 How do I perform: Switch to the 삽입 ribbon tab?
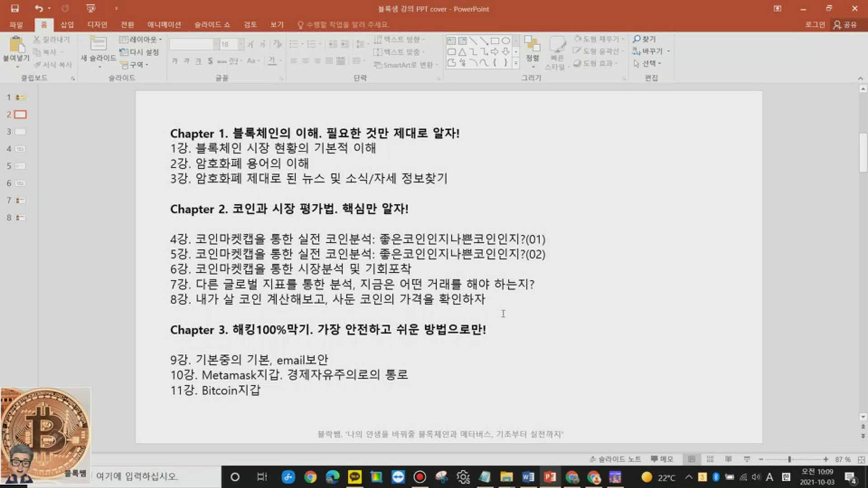point(67,24)
